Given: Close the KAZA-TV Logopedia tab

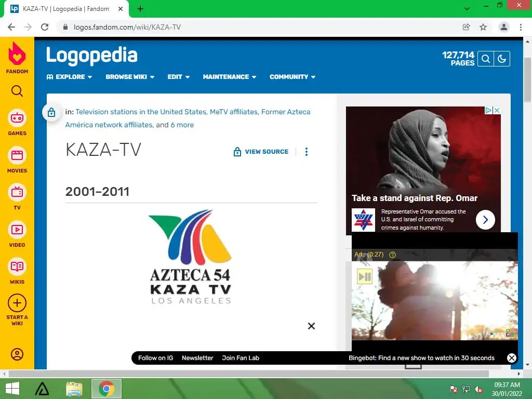Looking at the screenshot, I should 121,9.
